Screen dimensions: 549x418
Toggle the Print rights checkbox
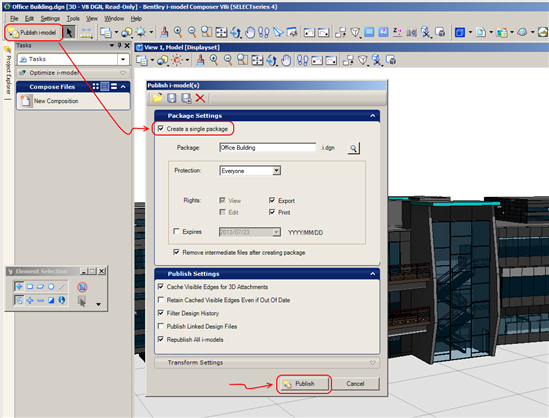(x=272, y=212)
